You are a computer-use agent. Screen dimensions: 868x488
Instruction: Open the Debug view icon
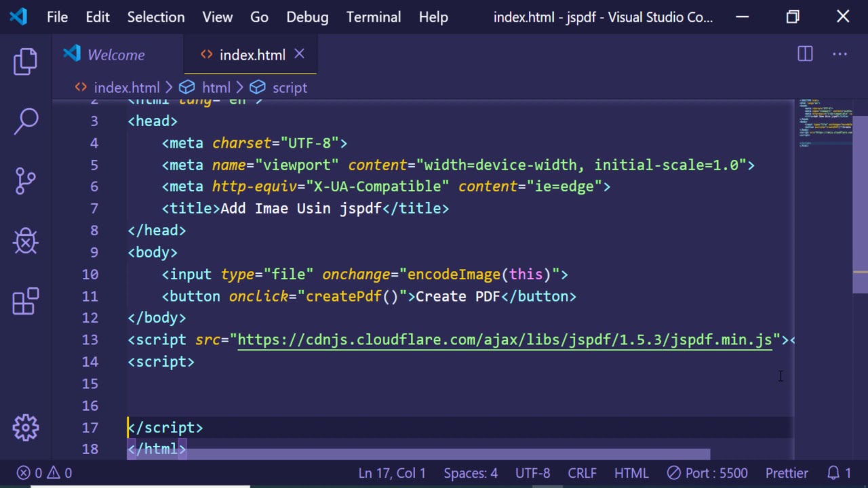[x=26, y=241]
